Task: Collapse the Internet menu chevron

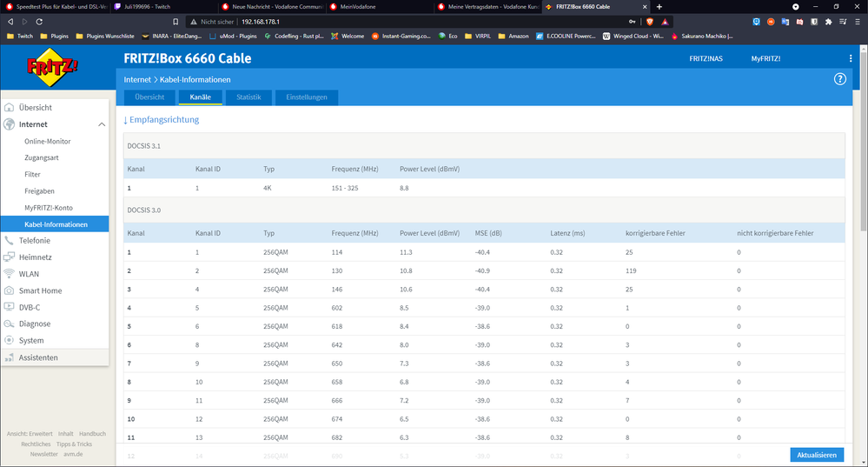Action: tap(102, 124)
